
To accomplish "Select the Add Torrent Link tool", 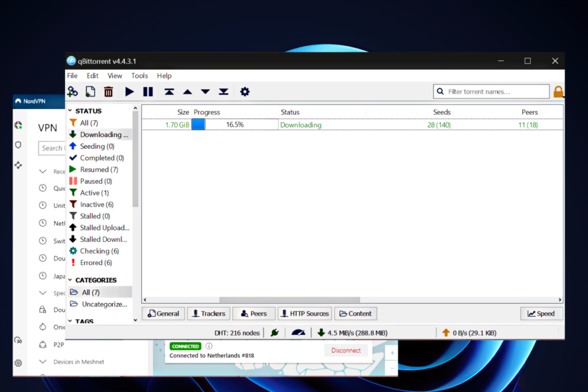I will point(72,91).
